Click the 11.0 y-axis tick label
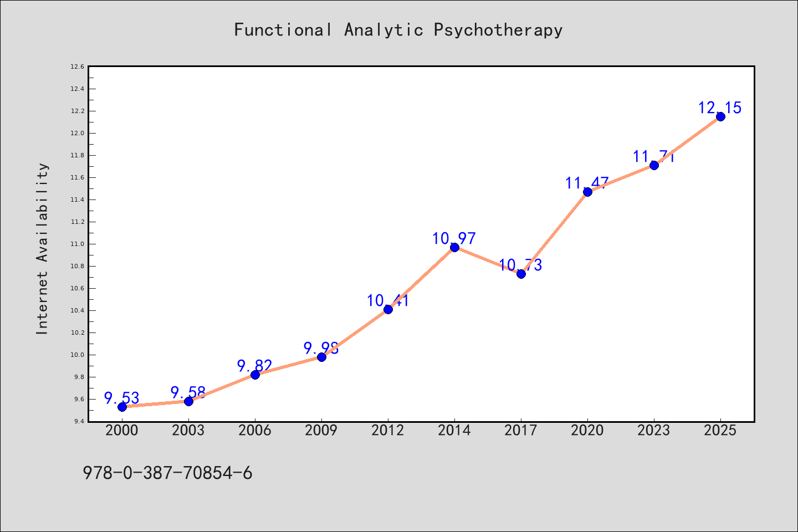This screenshot has height=532, width=798. point(77,244)
